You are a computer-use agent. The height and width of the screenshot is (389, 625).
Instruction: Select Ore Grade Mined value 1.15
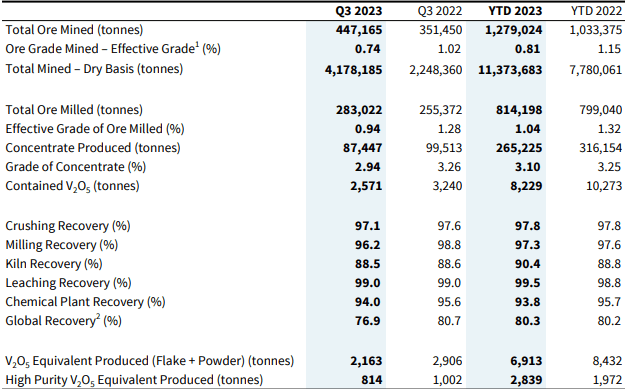[x=609, y=49]
